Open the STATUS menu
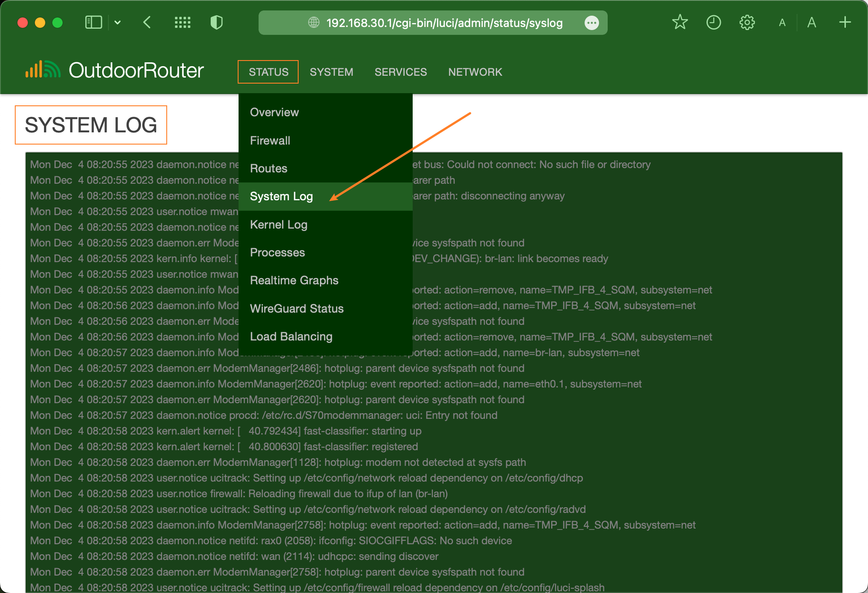This screenshot has width=868, height=593. click(268, 72)
